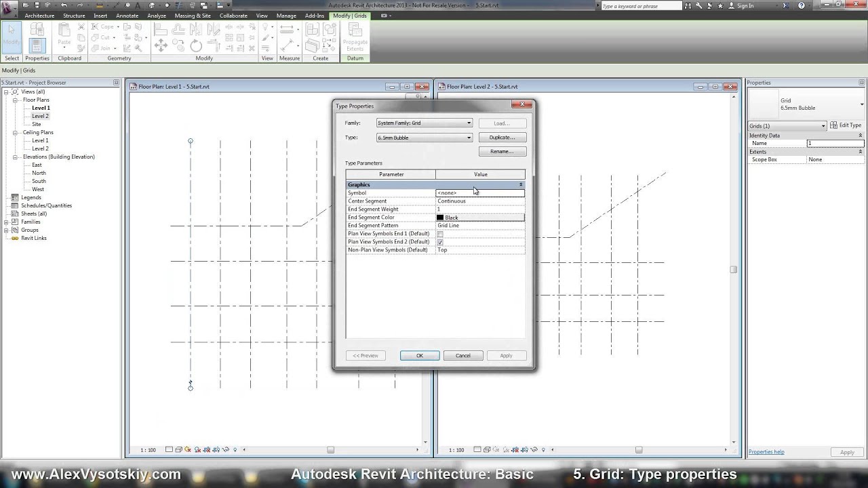The height and width of the screenshot is (488, 868).
Task: Open the Annotate ribbon tab
Action: pos(127,16)
